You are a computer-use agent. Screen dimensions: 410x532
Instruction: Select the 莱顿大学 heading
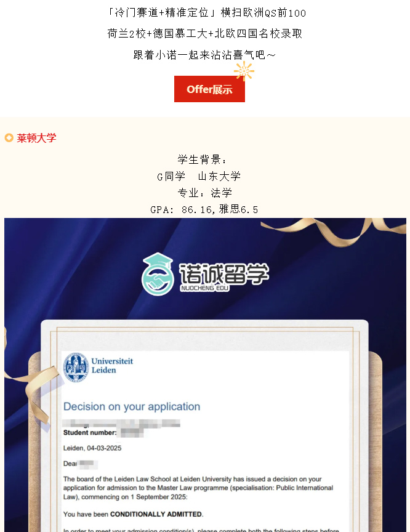click(x=36, y=138)
